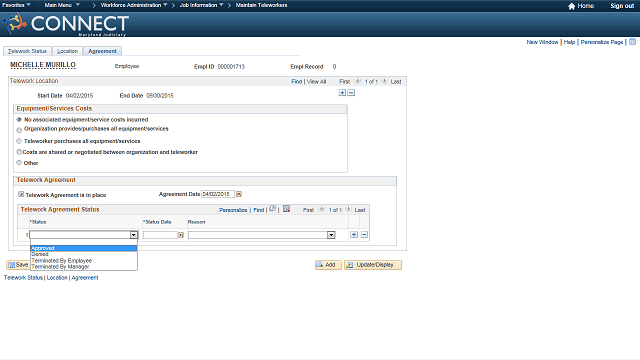Click the Update/Display button

tap(373, 265)
